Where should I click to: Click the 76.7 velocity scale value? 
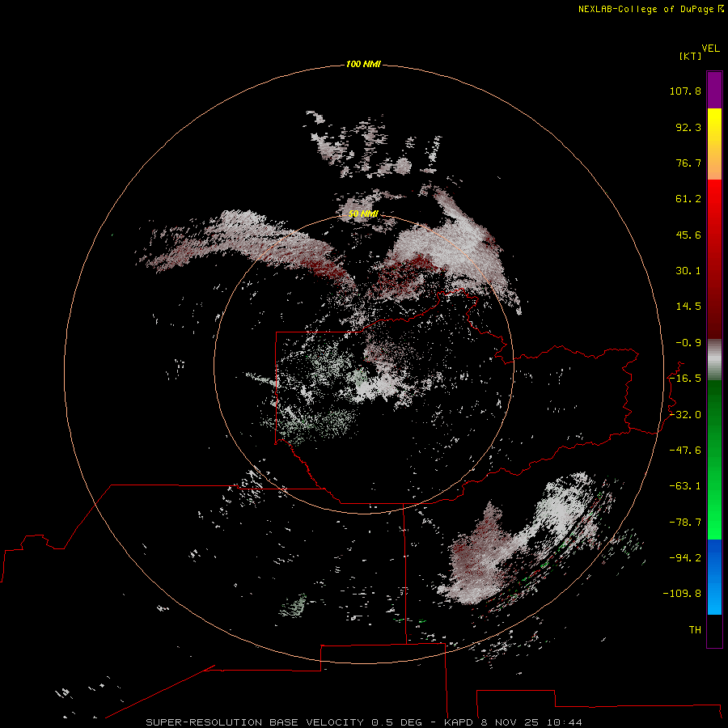click(688, 163)
